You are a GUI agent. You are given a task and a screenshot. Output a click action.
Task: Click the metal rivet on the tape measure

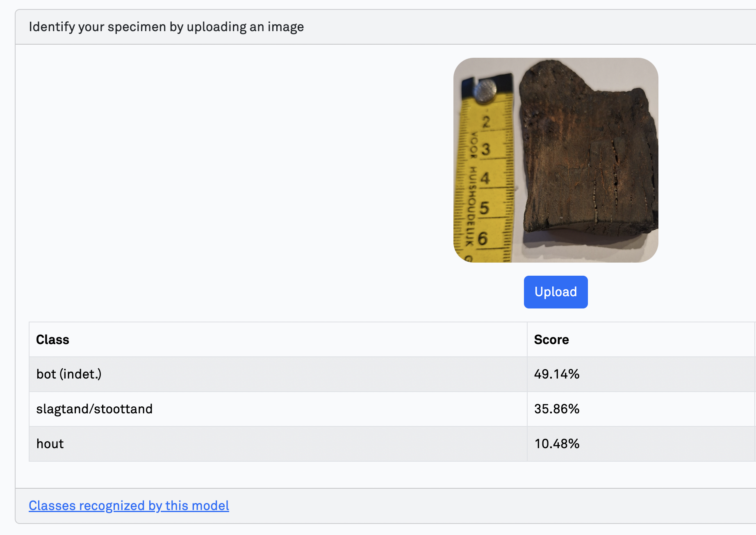click(485, 90)
